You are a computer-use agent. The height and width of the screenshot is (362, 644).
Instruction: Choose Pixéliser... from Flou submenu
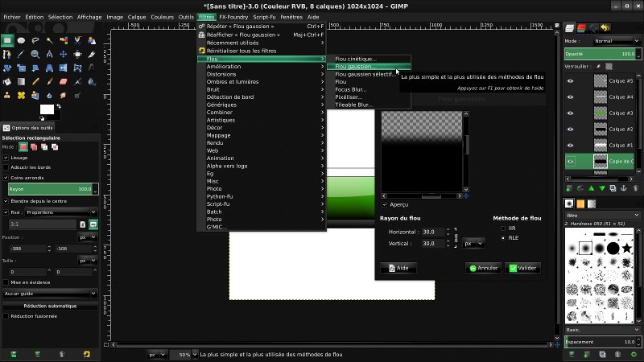coord(369,97)
